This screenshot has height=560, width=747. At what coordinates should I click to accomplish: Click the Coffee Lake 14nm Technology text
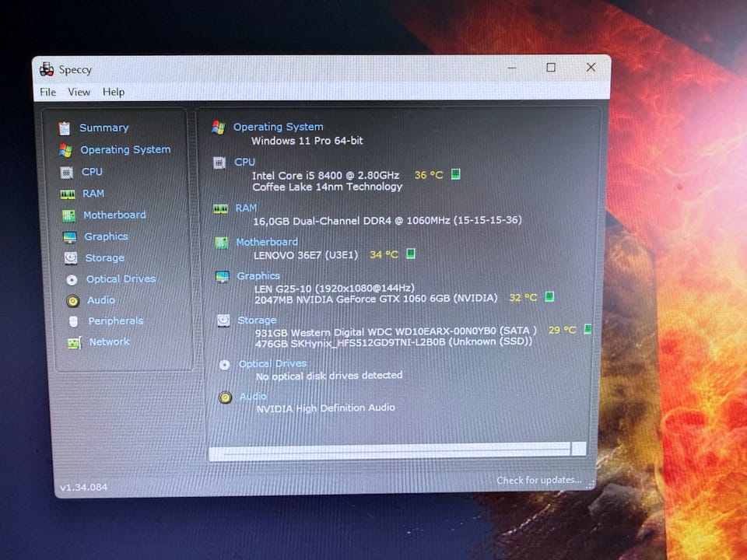328,187
